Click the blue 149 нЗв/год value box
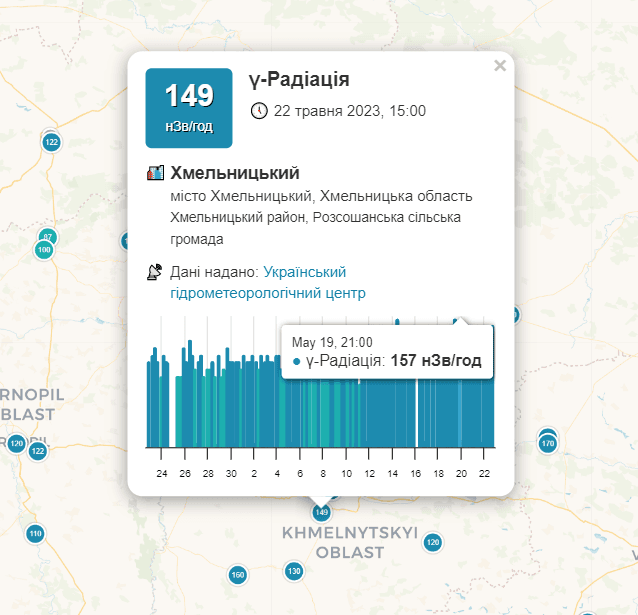 click(x=189, y=108)
